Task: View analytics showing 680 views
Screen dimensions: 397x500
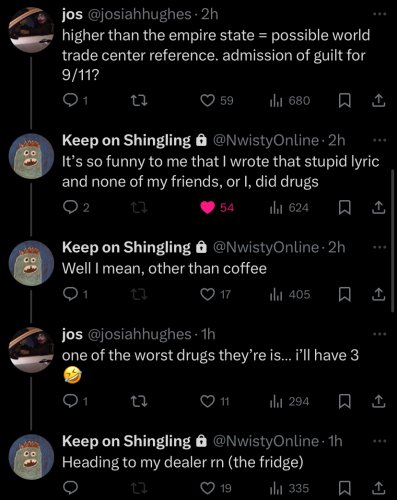Action: 289,100
